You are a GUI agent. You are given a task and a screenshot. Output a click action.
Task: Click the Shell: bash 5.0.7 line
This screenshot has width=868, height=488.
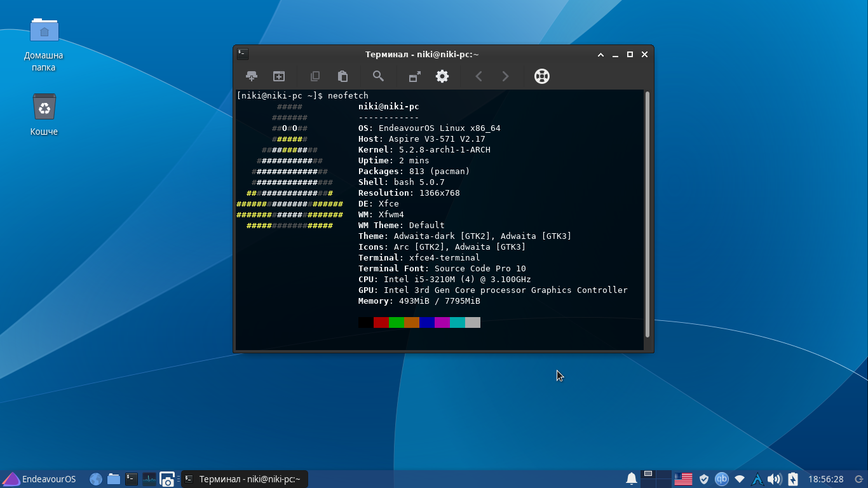(x=402, y=182)
